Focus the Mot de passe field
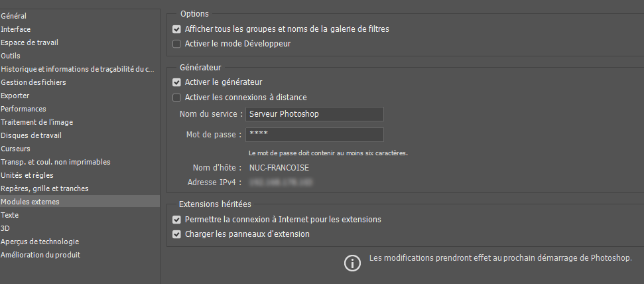The height and width of the screenshot is (284, 644). coord(314,135)
